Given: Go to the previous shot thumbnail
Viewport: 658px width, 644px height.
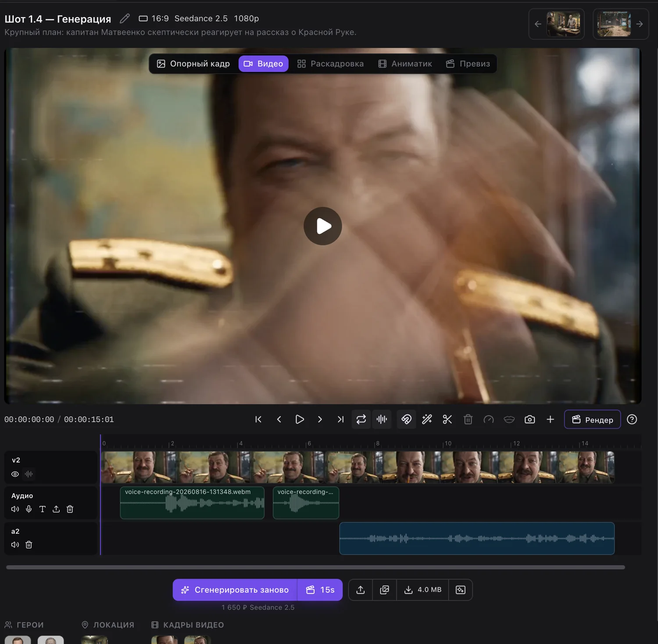Looking at the screenshot, I should (x=556, y=24).
